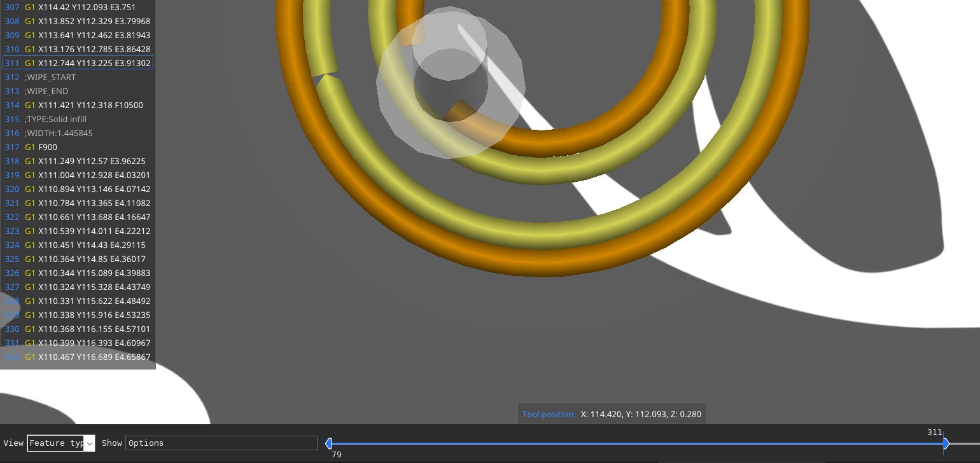The width and height of the screenshot is (980, 463).
Task: Click the Tool position readout
Action: tap(612, 414)
